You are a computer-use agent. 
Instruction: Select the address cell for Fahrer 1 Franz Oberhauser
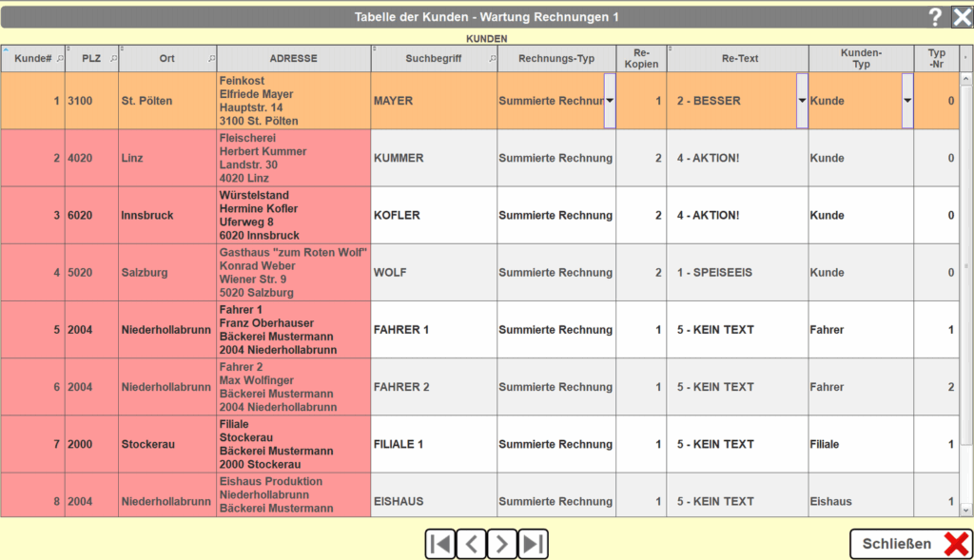click(294, 330)
